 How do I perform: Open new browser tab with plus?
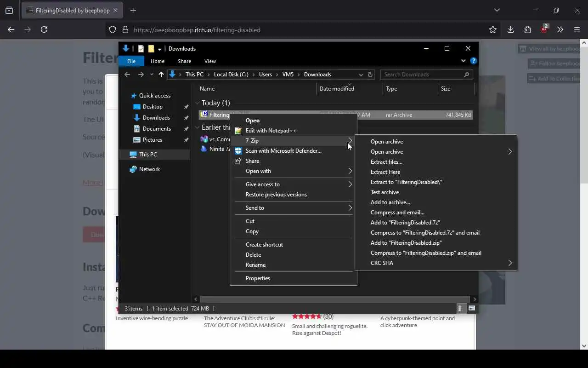click(133, 10)
